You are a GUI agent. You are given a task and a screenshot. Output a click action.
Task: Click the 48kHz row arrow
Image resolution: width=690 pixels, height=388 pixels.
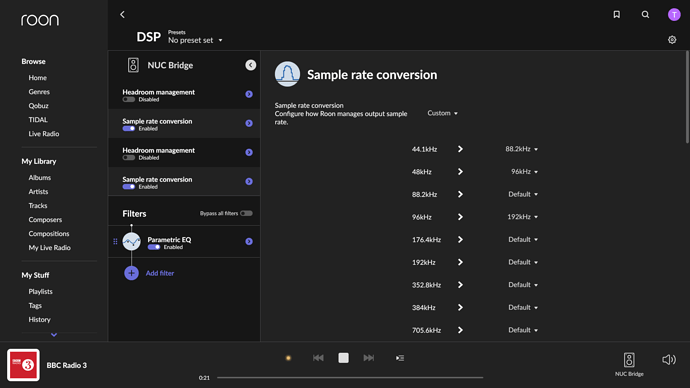click(x=460, y=172)
